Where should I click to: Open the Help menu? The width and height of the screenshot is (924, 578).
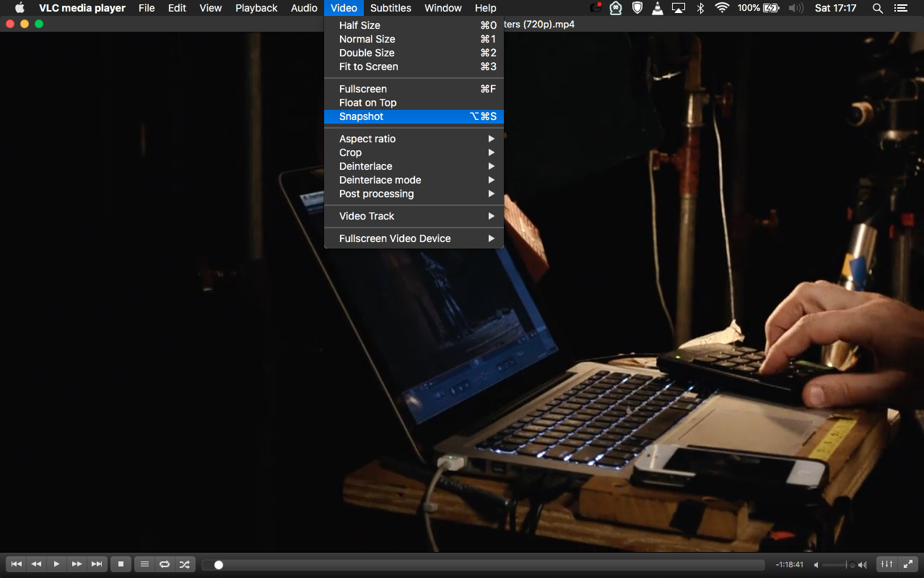486,8
